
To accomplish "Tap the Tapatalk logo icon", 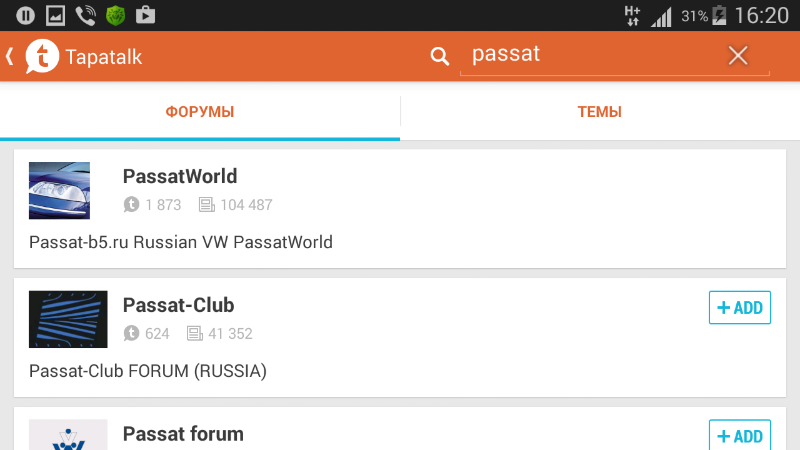I will click(x=42, y=56).
